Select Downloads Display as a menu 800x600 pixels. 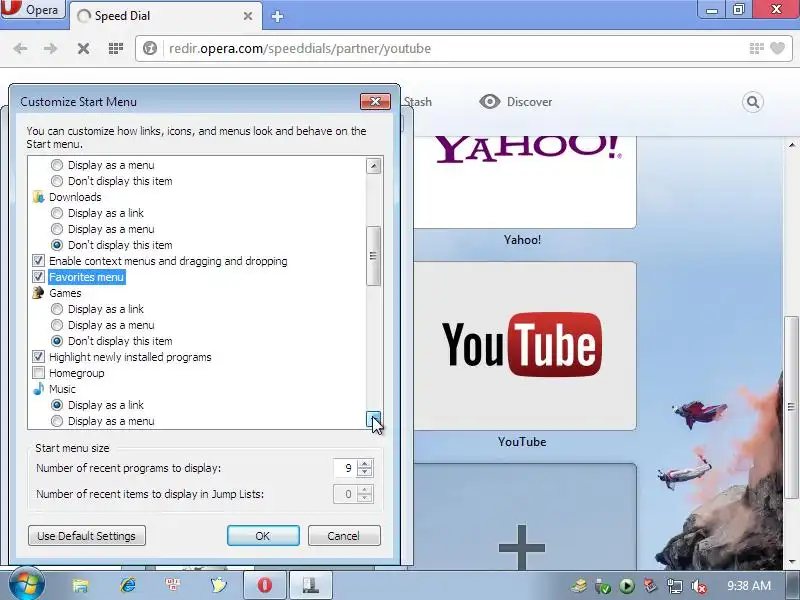pos(57,229)
